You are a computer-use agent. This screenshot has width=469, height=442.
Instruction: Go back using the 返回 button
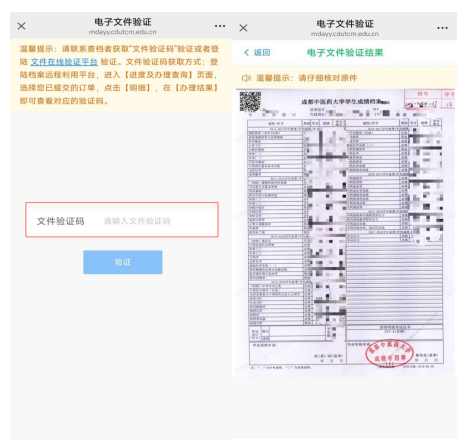tap(257, 53)
